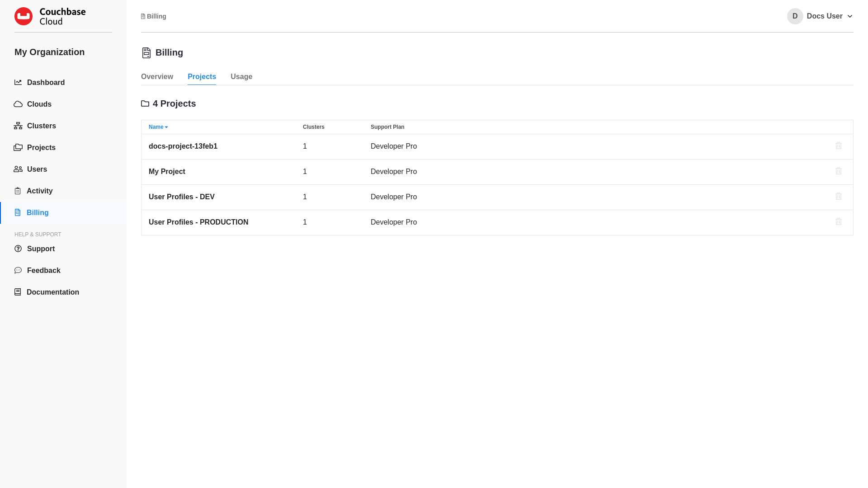Screen dimensions: 868x488
Task: Expand the Docs User account menu
Action: 850,16
